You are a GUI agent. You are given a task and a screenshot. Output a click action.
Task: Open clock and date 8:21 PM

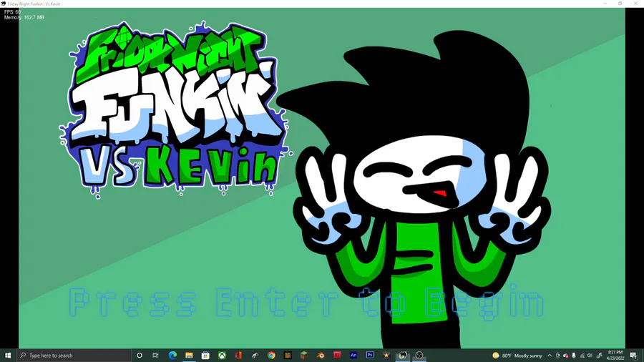[x=615, y=356]
